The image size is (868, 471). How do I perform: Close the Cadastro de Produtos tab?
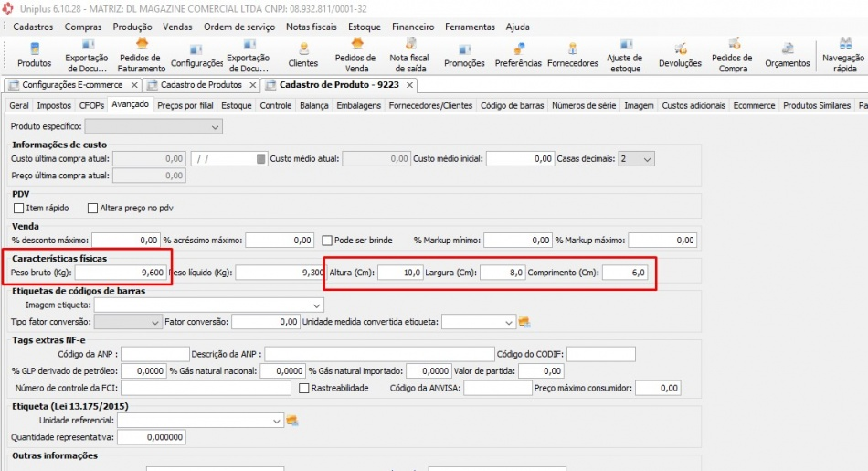point(253,85)
